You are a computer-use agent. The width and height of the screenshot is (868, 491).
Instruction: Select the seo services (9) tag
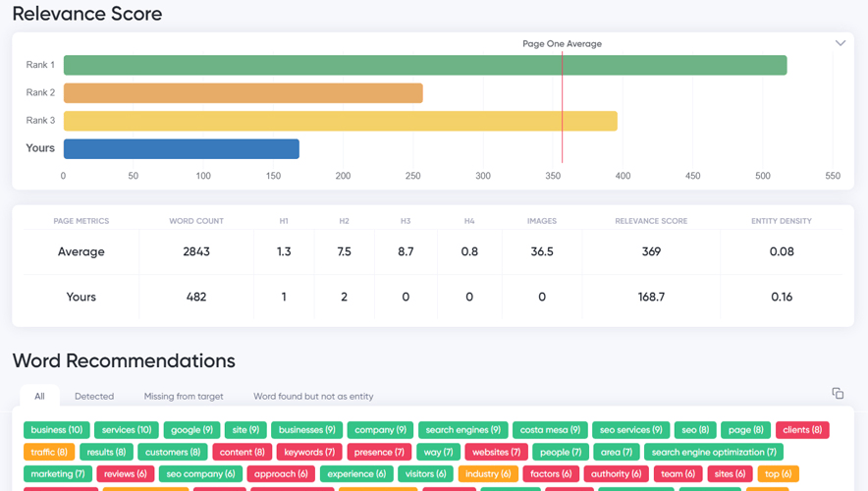(x=630, y=430)
